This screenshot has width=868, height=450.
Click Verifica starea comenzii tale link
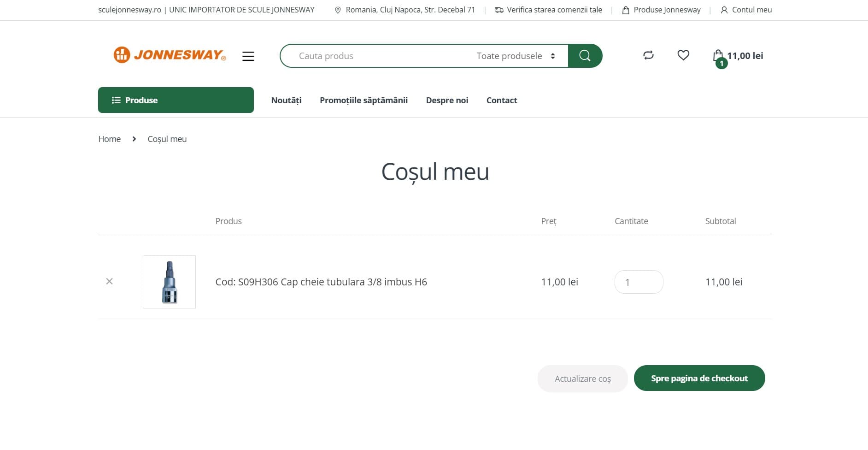pos(554,10)
